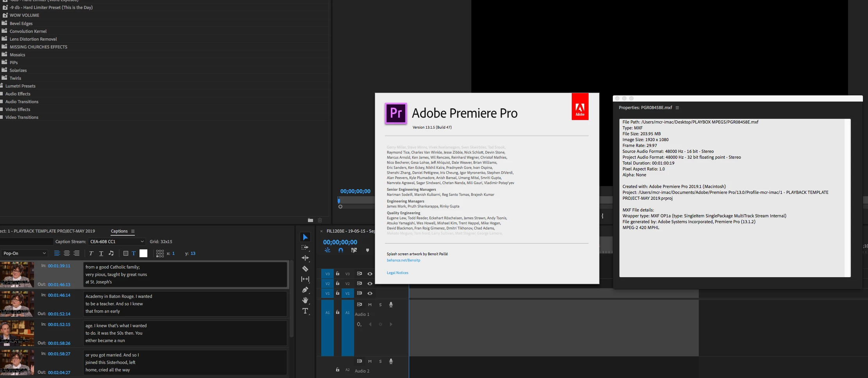Open the Caption Stream CEA-608 CC1 dropdown

117,242
